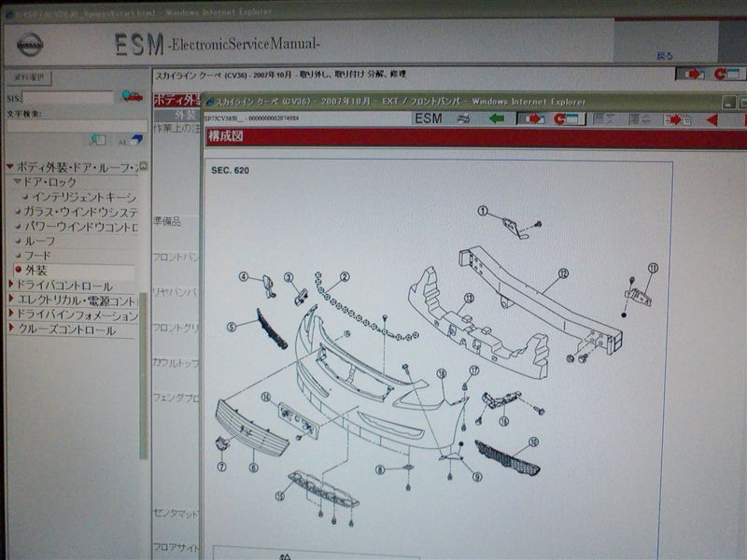Open the ルーフ tree item
The image size is (747, 560).
point(40,241)
